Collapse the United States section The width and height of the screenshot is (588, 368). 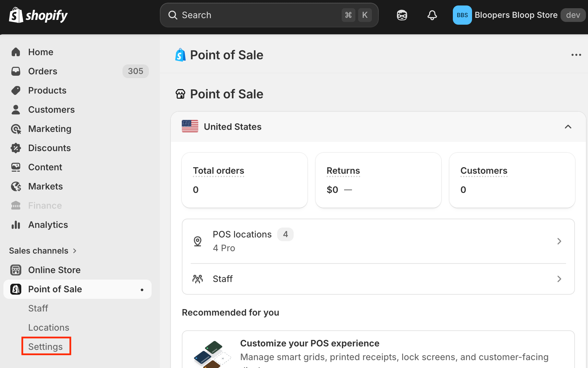pyautogui.click(x=568, y=127)
